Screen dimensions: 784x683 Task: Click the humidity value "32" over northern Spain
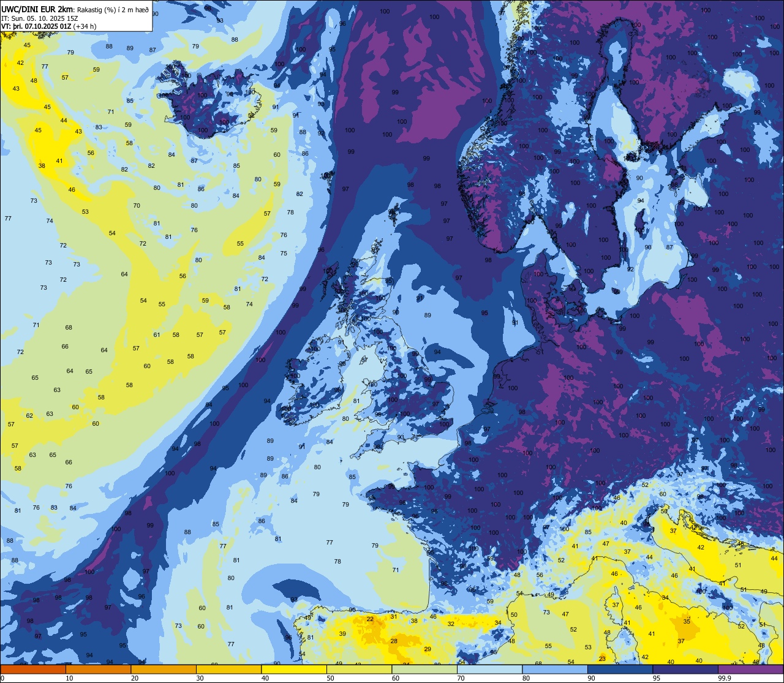(x=451, y=624)
